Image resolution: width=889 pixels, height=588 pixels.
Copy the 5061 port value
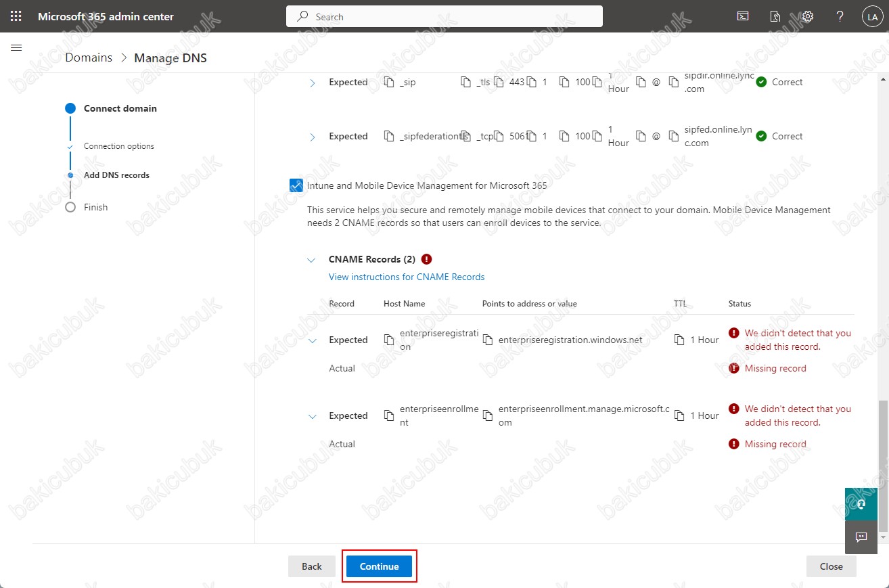[x=499, y=136]
